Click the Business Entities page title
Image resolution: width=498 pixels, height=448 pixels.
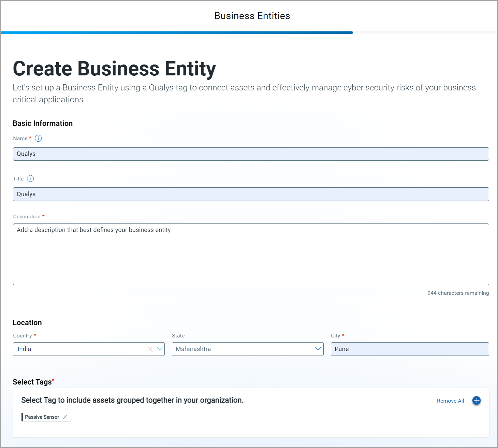click(x=252, y=16)
